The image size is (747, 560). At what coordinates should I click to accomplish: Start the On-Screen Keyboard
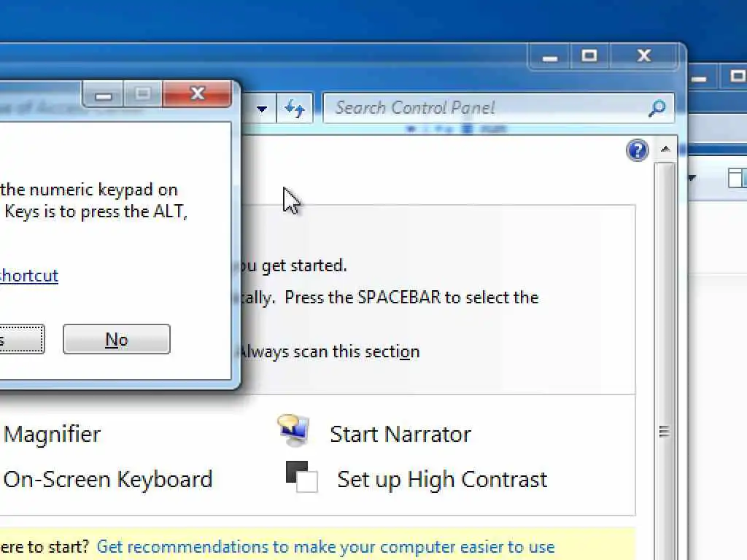pyautogui.click(x=108, y=479)
